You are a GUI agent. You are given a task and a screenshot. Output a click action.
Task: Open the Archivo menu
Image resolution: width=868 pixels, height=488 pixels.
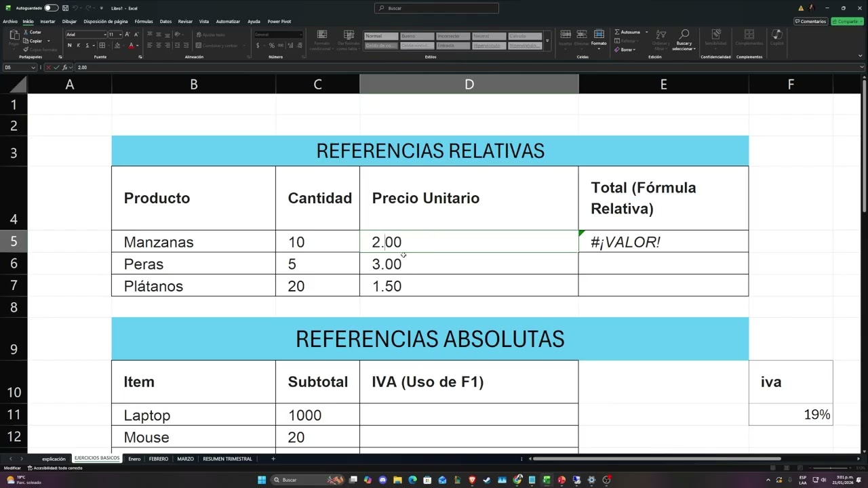coord(10,22)
